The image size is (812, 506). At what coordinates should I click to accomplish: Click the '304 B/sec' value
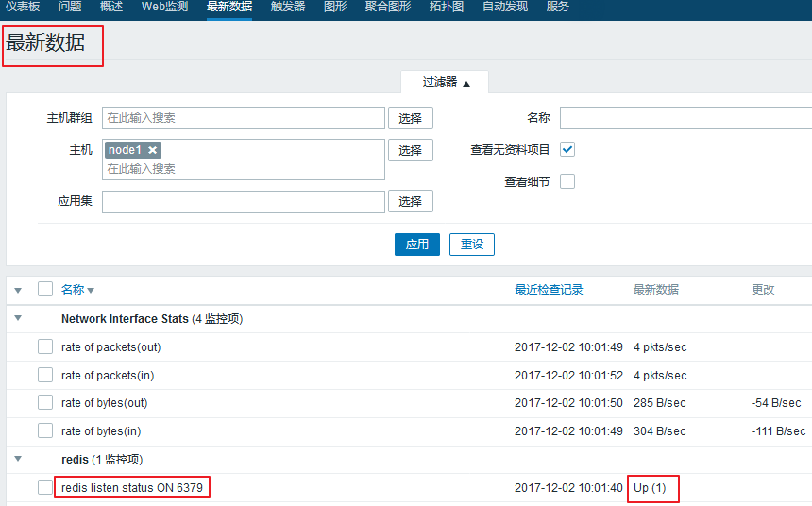pos(659,430)
